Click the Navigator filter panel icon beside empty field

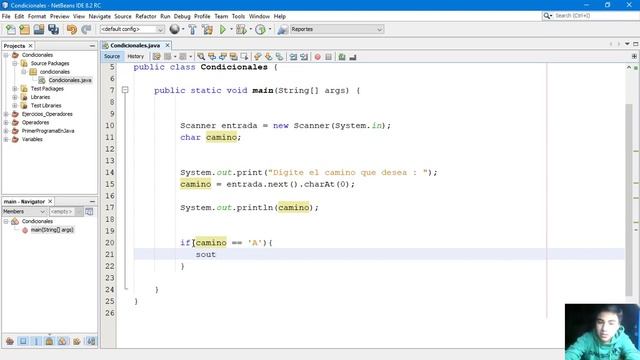(89, 211)
